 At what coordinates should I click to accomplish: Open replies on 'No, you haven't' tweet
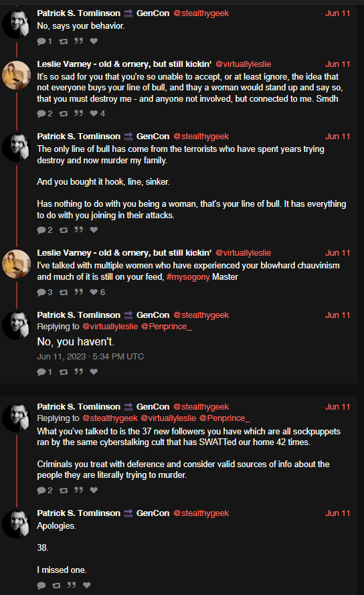44,372
